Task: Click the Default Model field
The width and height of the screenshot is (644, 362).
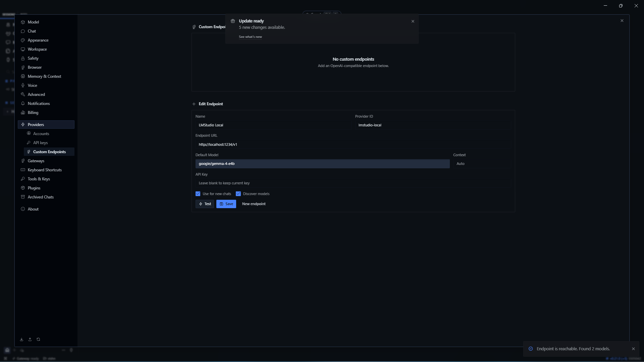Action: tap(322, 164)
